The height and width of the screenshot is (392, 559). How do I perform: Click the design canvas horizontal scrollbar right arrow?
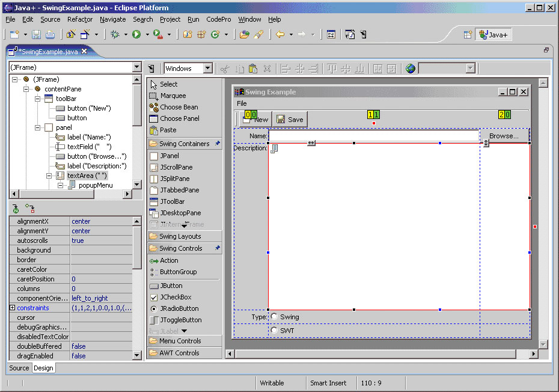coord(533,354)
